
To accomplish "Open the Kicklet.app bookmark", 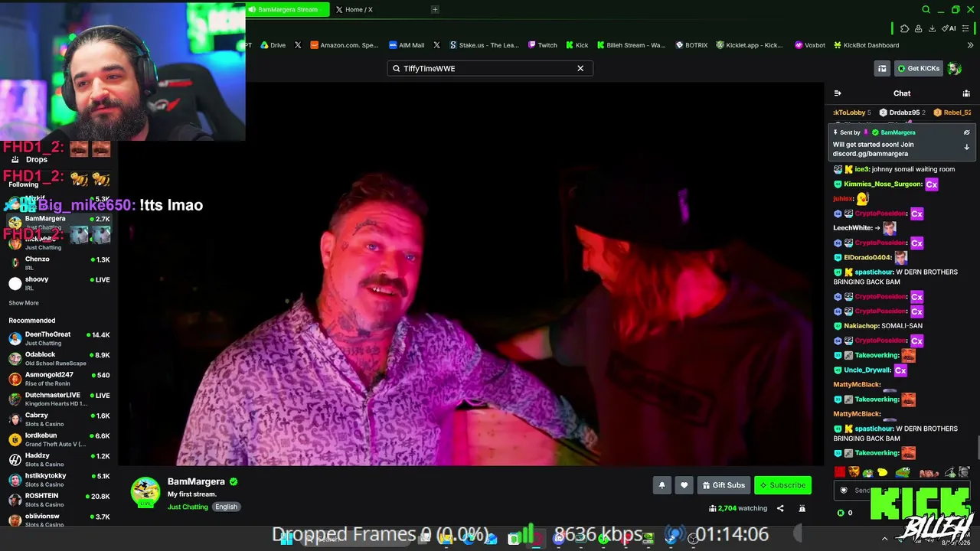I will [750, 45].
